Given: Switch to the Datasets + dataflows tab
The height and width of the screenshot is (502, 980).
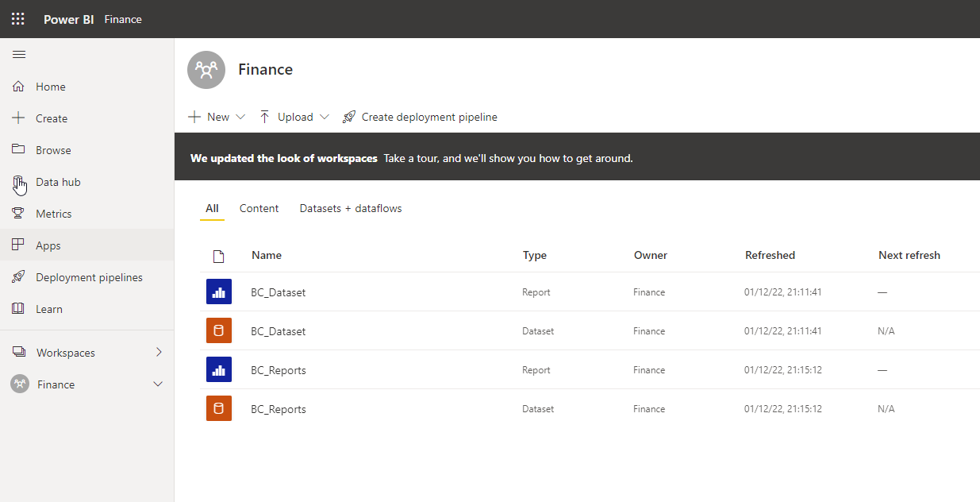Looking at the screenshot, I should click(351, 208).
